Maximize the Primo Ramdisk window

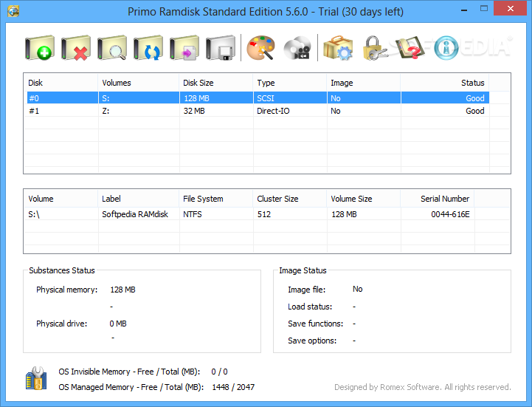pos(484,8)
